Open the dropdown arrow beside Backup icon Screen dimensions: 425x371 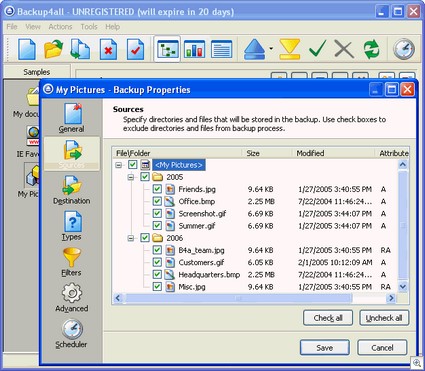pyautogui.click(x=271, y=49)
